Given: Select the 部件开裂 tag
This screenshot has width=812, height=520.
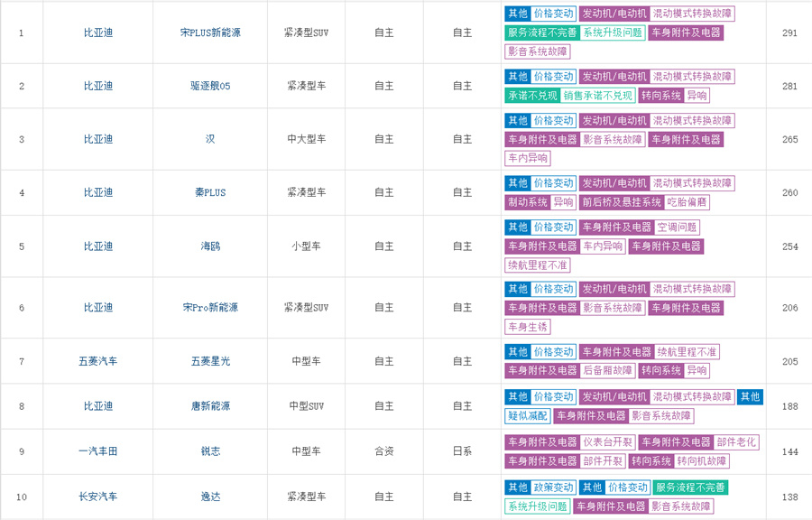Looking at the screenshot, I should pyautogui.click(x=603, y=461).
